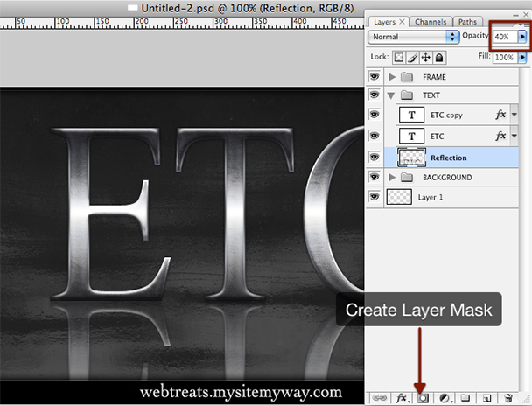This screenshot has height=406, width=532.
Task: Collapse the TEXT group
Action: click(391, 95)
